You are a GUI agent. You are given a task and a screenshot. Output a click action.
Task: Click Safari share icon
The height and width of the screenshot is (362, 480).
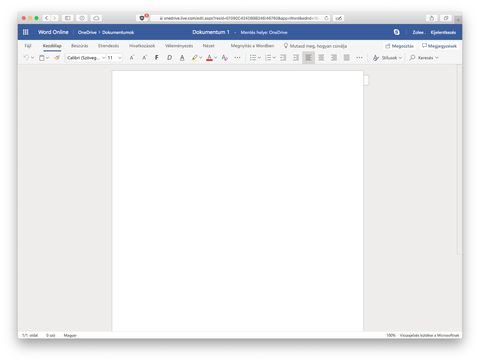coord(432,18)
